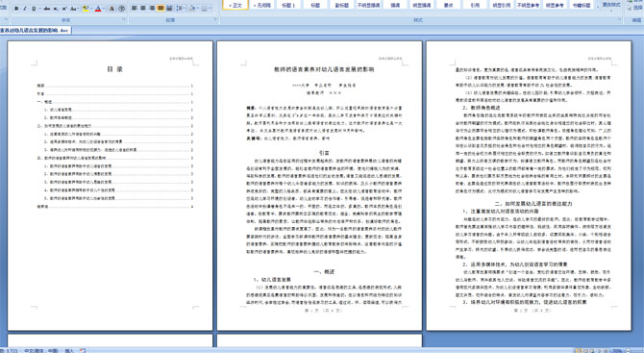Toggle bold formatting in the font group
Viewport: 644px width, 353px height.
[x=16, y=9]
